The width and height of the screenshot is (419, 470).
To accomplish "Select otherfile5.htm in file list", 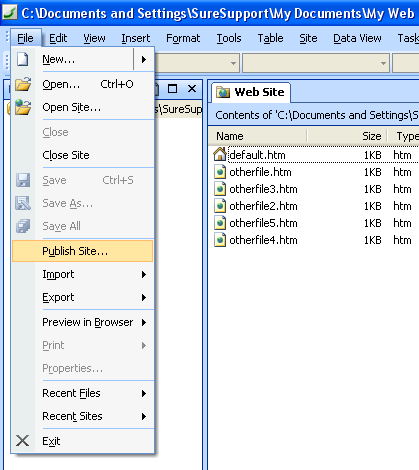I will pos(263,223).
